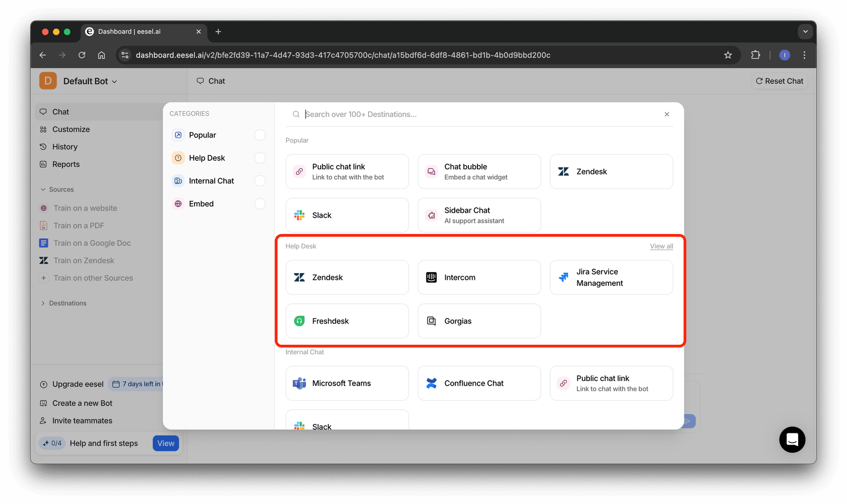The height and width of the screenshot is (504, 847).
Task: Click Create a new Bot
Action: (x=76, y=403)
